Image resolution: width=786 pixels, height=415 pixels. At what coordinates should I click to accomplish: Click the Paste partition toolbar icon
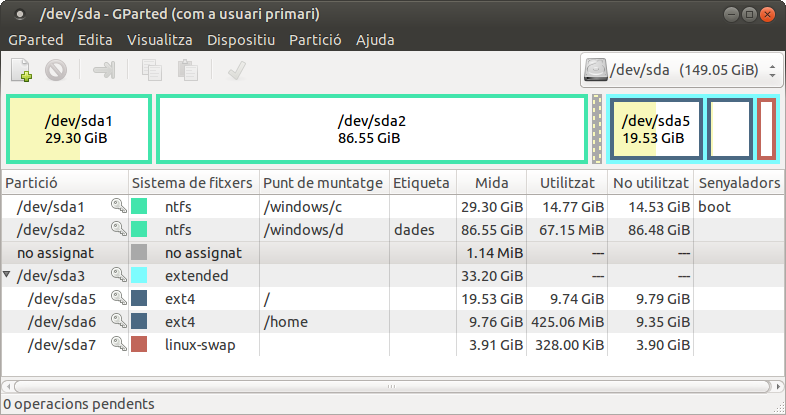pos(187,70)
